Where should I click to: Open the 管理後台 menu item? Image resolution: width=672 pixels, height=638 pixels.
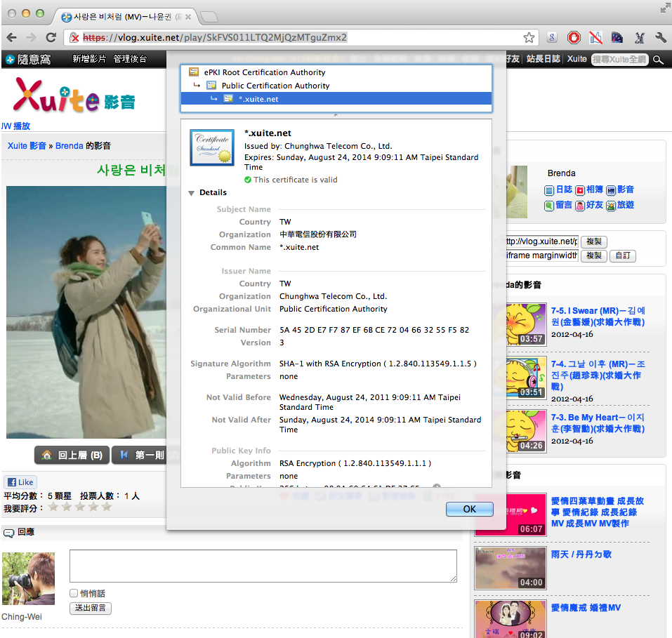[130, 59]
